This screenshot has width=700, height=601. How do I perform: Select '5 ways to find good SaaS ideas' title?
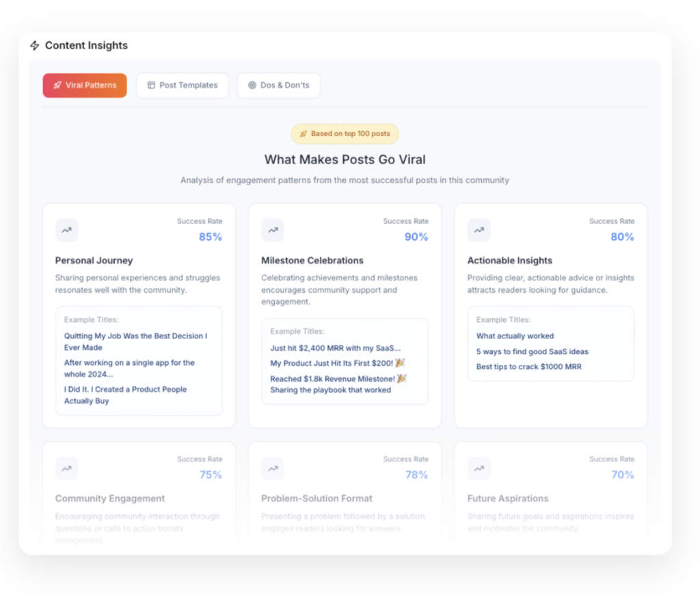click(532, 351)
